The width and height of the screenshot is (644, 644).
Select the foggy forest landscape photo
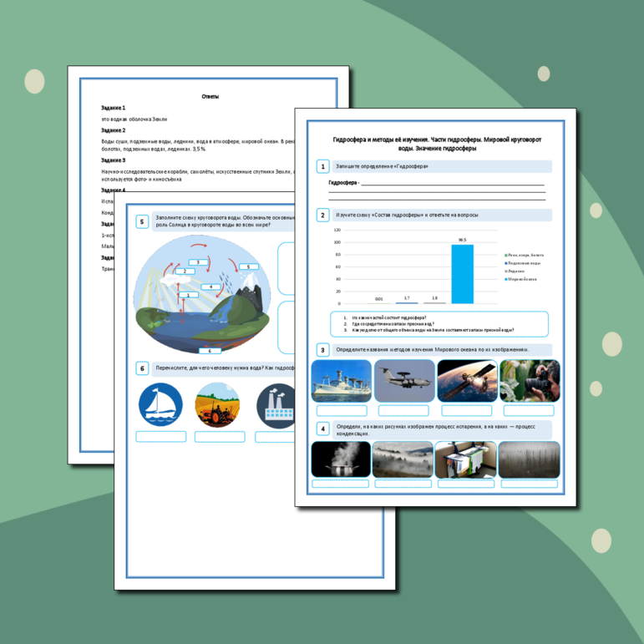[403, 459]
